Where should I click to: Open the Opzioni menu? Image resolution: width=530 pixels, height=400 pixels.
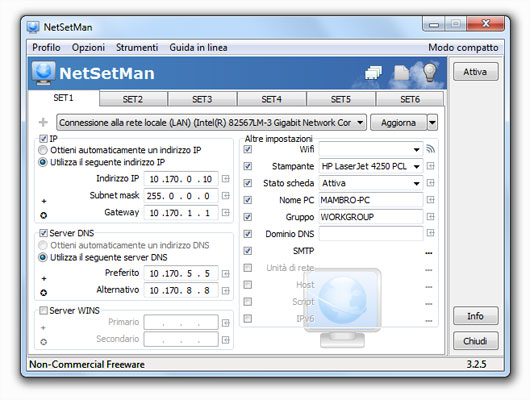pos(88,47)
